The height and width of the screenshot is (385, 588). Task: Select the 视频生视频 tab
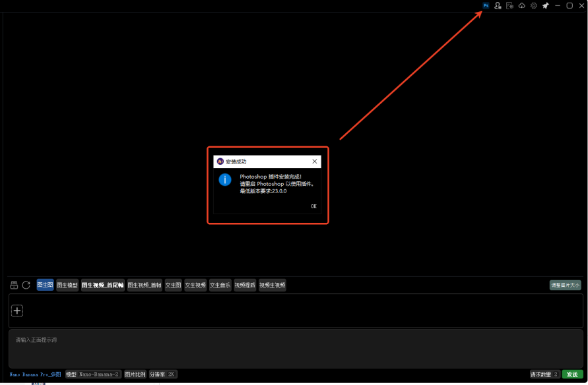[x=273, y=285]
